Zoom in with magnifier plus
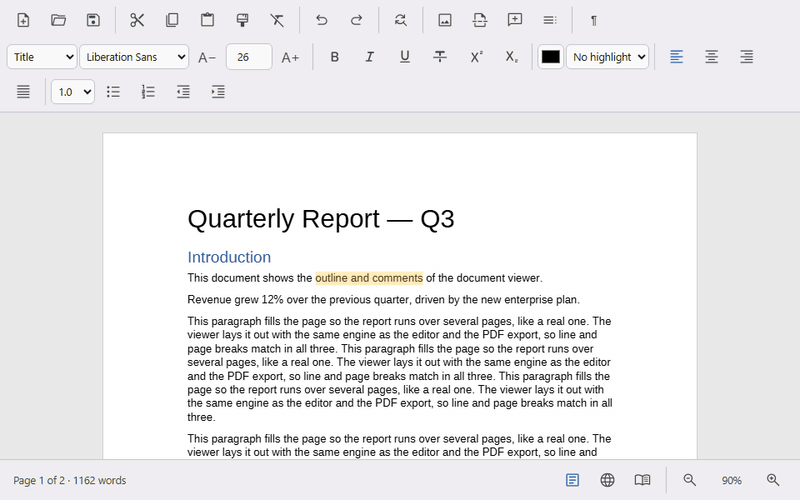 (773, 480)
